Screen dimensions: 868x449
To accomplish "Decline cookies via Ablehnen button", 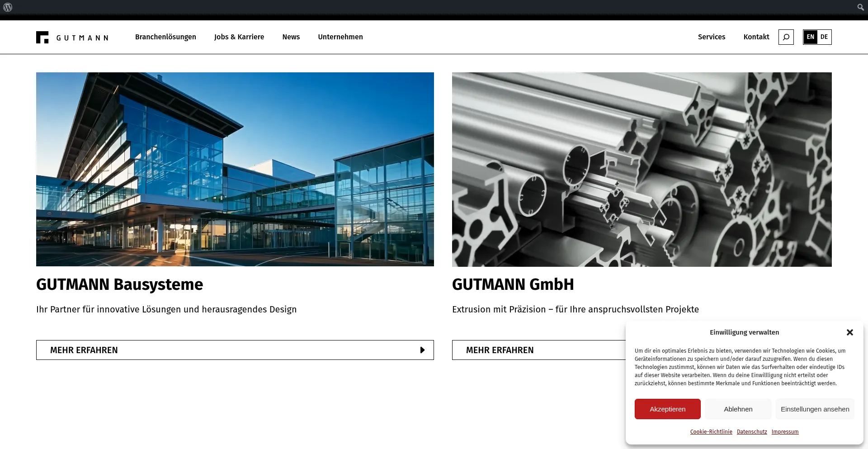I will [738, 409].
